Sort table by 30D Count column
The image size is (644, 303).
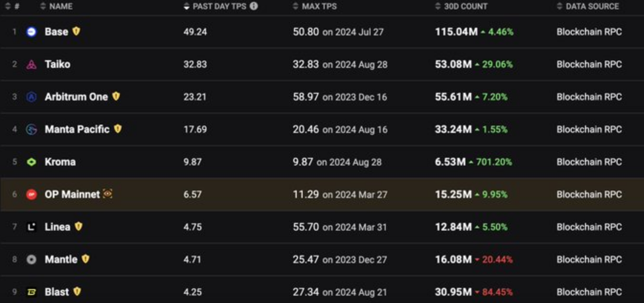(x=465, y=6)
